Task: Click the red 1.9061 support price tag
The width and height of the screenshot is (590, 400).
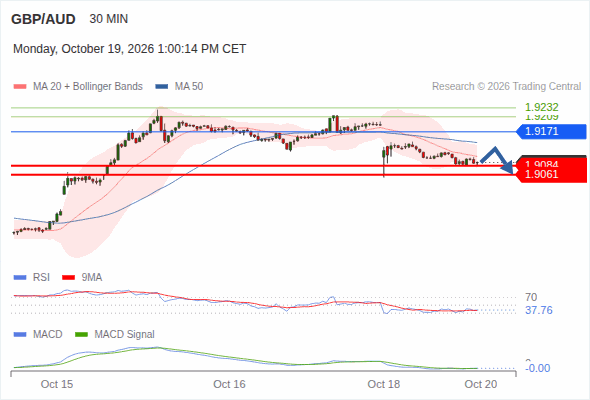Action: click(552, 175)
